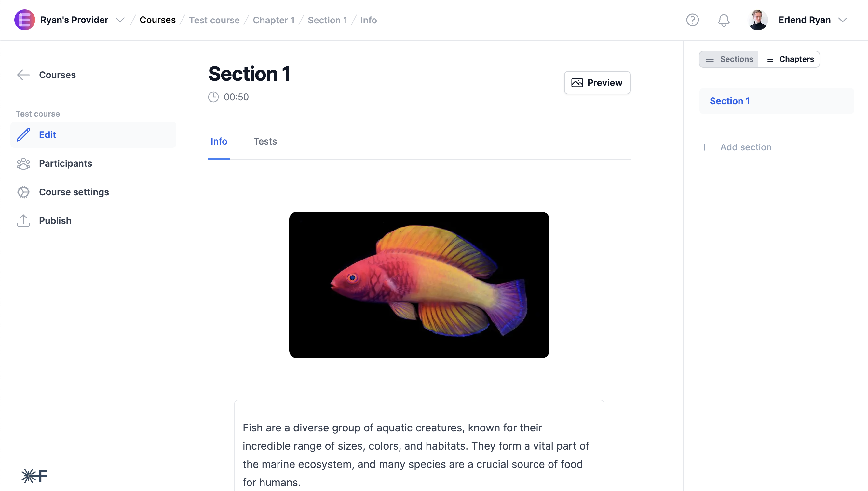Open notifications bell icon
Screen dimensions: 868x491
click(x=724, y=20)
